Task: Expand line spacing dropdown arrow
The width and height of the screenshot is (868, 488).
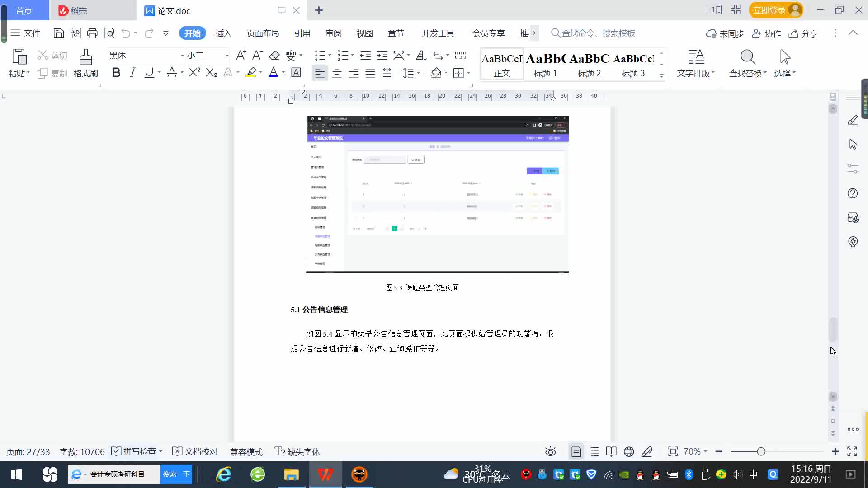Action: [x=419, y=73]
